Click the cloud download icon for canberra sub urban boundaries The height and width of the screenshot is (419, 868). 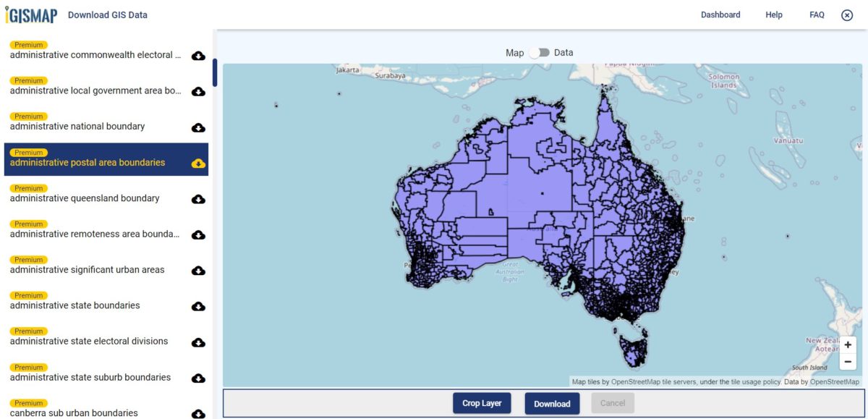(198, 413)
